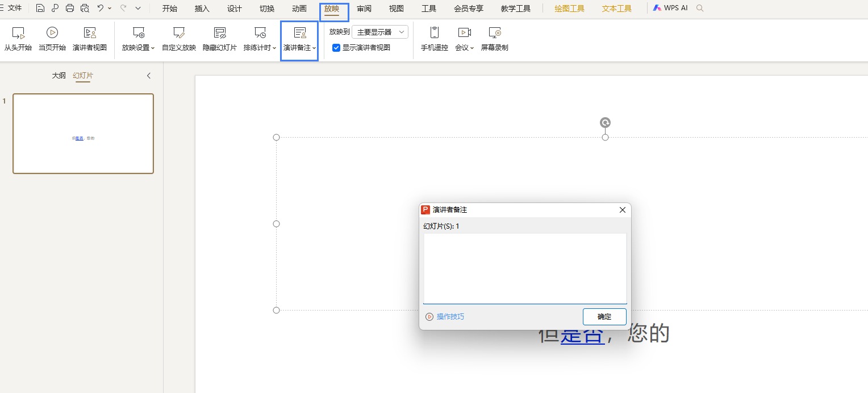Switch to the 动画 tab
Image resolution: width=868 pixels, height=393 pixels.
tap(299, 9)
